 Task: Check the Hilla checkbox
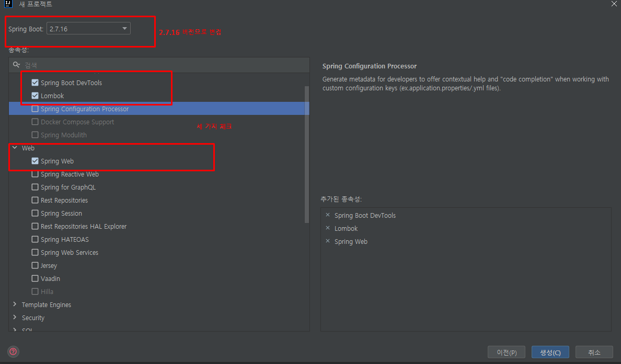(x=35, y=291)
